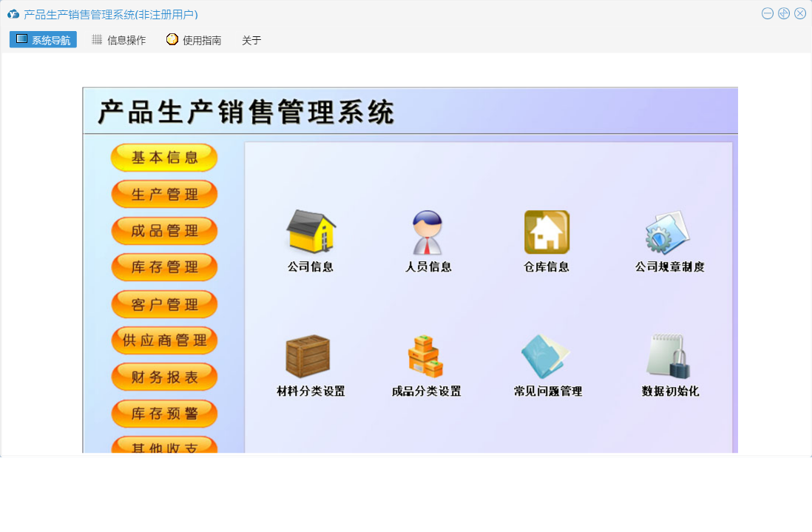
Task: Click the 数据初始化 text label
Action: (x=670, y=391)
